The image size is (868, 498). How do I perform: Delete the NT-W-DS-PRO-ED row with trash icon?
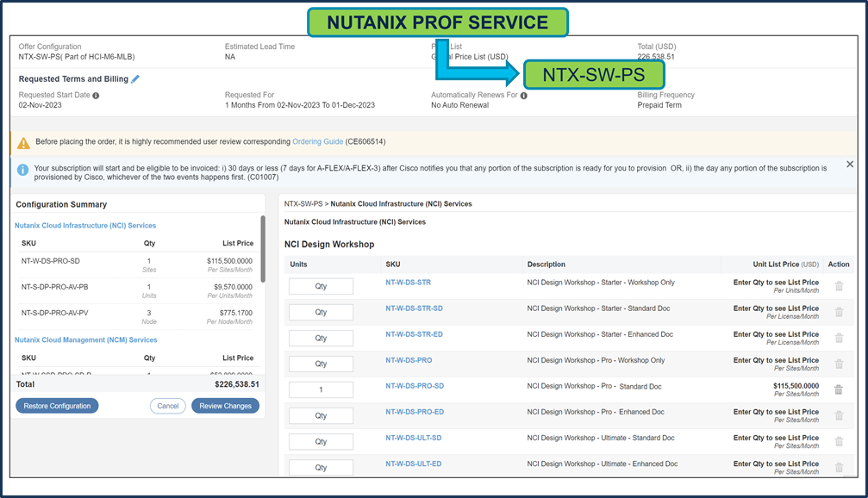click(x=839, y=415)
